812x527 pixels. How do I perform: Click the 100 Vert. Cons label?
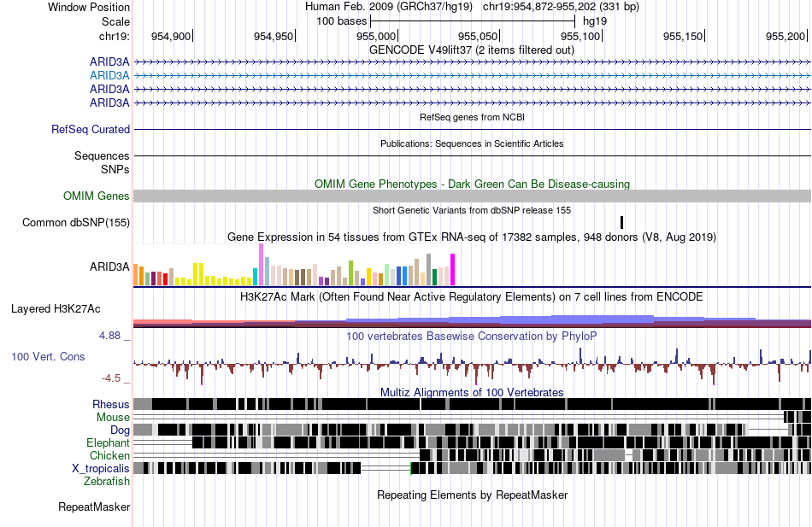pyautogui.click(x=48, y=357)
